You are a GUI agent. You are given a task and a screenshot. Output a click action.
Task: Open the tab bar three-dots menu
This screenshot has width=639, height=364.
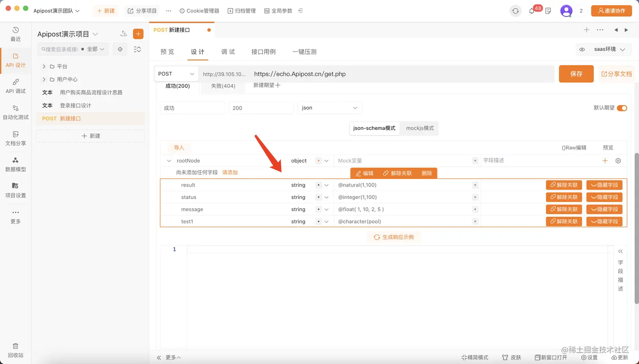click(x=600, y=30)
